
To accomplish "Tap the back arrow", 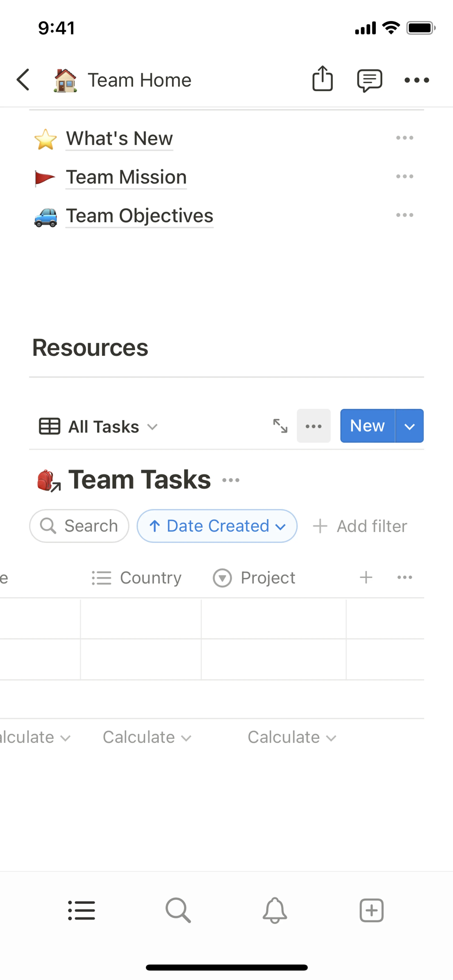I will click(23, 80).
